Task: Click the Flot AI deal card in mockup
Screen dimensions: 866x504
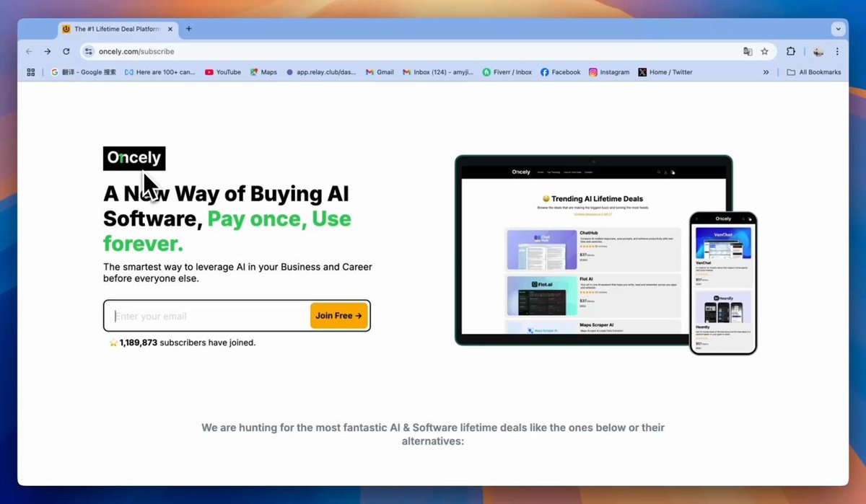Action: click(592, 295)
